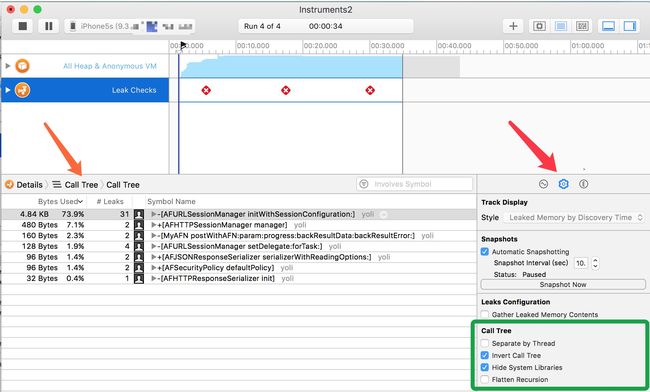Click the 73.9% percentage value
Viewport: 650px width, 392px height.
(73, 214)
